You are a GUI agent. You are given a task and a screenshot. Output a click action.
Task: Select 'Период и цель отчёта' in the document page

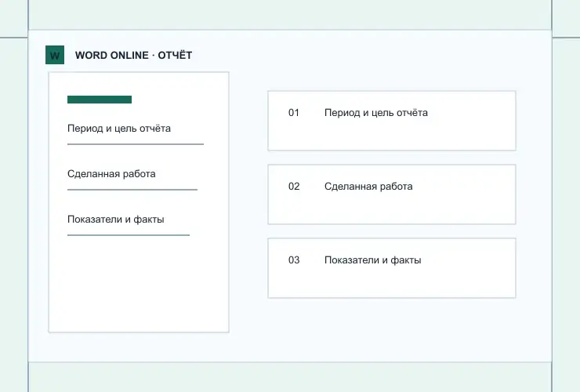pos(119,129)
